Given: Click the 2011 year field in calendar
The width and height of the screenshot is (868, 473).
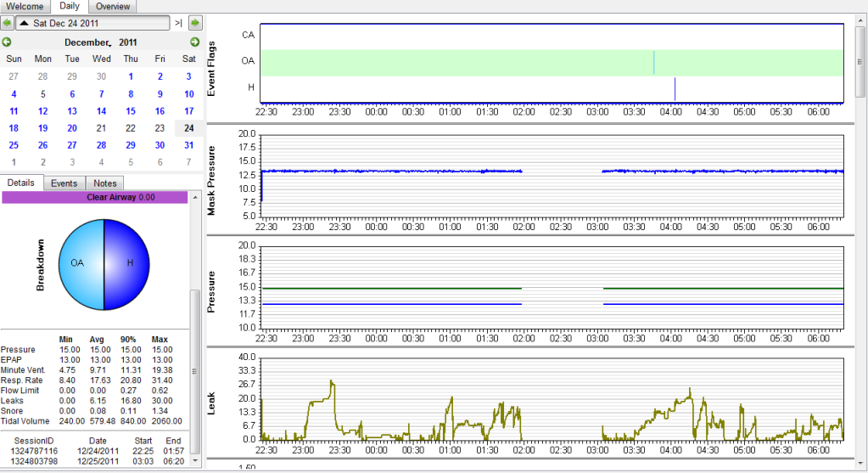Looking at the screenshot, I should [128, 42].
